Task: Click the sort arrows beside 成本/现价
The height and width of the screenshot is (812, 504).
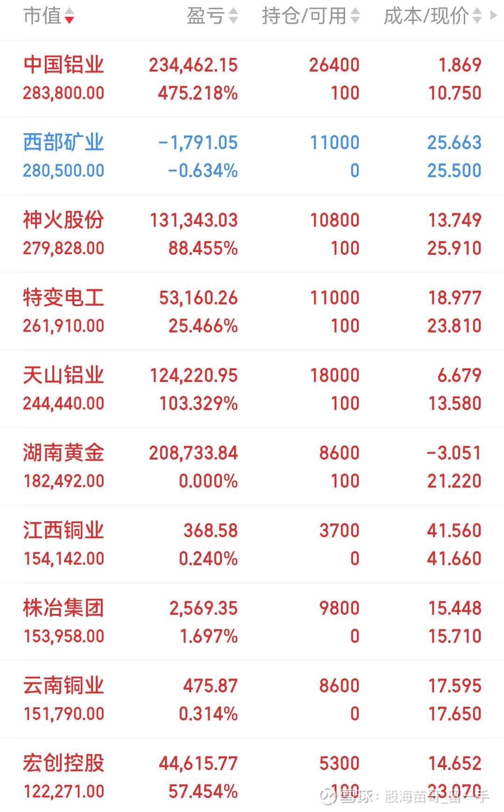Action: pos(477,16)
